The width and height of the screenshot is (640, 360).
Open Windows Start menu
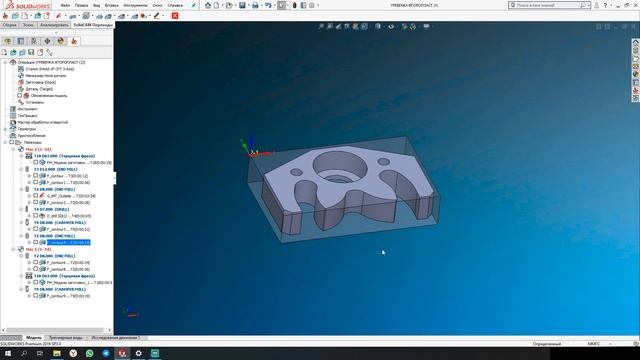pyautogui.click(x=8, y=353)
